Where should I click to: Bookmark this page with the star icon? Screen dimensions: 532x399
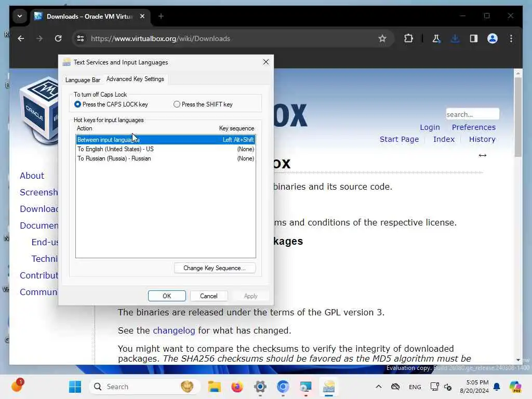pyautogui.click(x=382, y=38)
